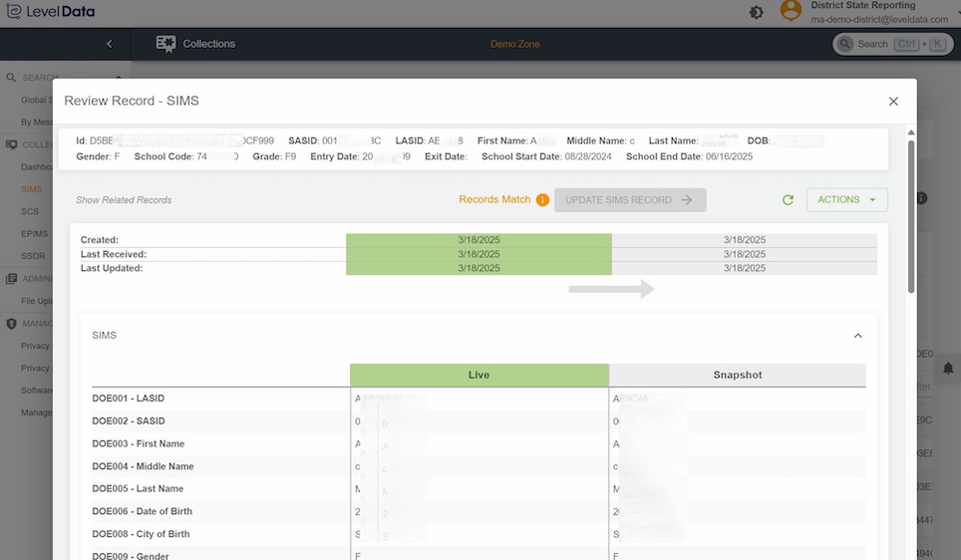The height and width of the screenshot is (560, 961).
Task: Click the magnifier icon in Search box
Action: [x=845, y=44]
